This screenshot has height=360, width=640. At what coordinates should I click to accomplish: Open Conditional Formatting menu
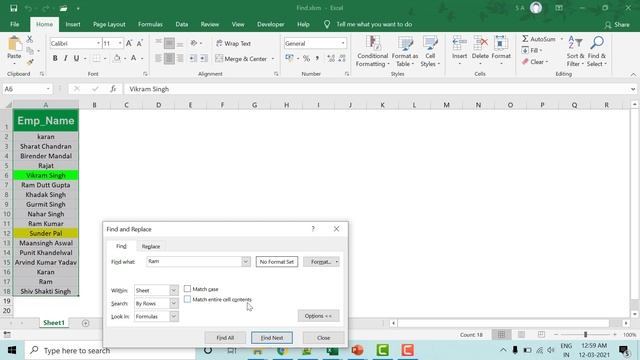point(372,51)
